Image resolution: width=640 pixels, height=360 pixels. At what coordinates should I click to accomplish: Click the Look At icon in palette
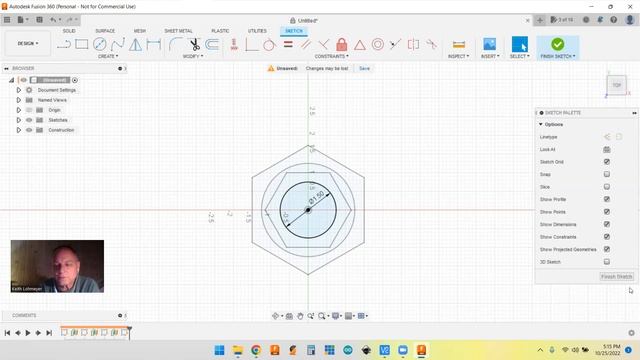pos(607,149)
